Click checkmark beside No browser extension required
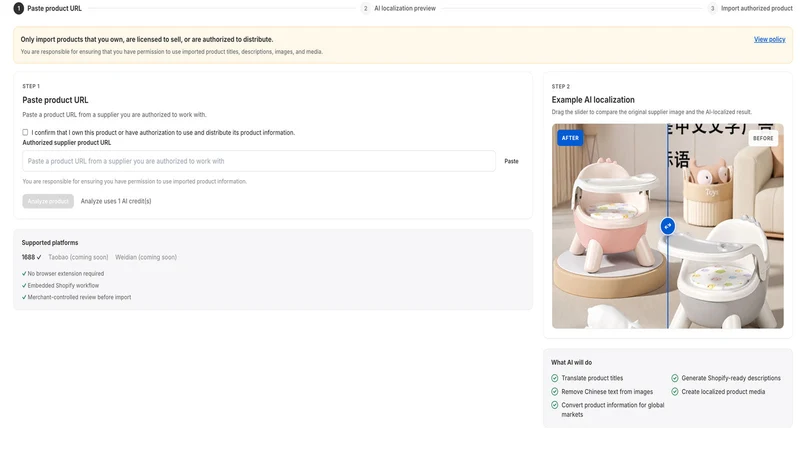 pos(24,273)
